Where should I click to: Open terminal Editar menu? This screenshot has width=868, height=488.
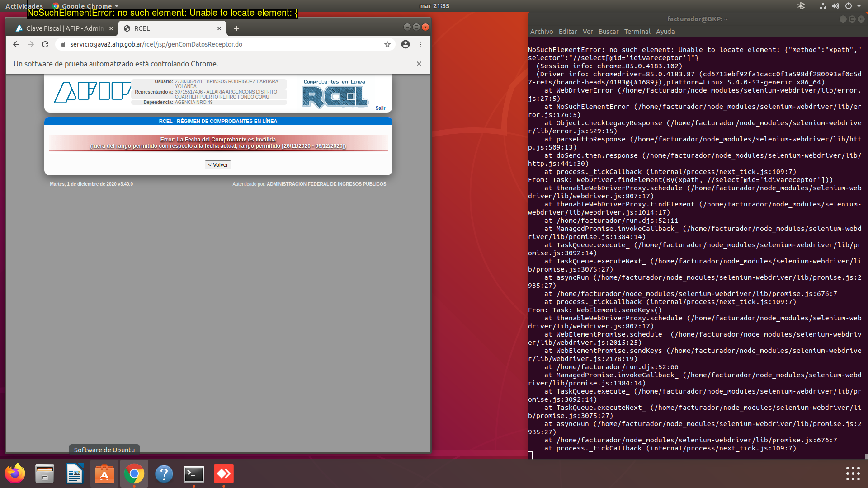click(x=568, y=32)
